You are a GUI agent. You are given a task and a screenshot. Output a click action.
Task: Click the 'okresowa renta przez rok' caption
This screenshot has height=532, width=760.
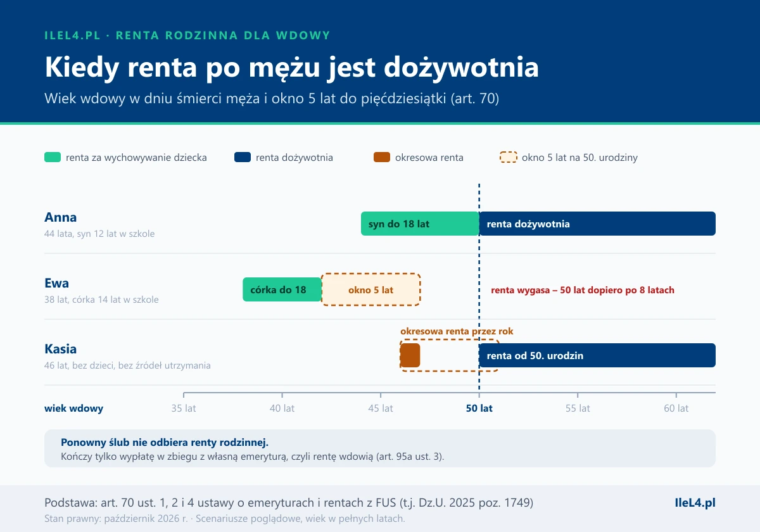(x=457, y=331)
